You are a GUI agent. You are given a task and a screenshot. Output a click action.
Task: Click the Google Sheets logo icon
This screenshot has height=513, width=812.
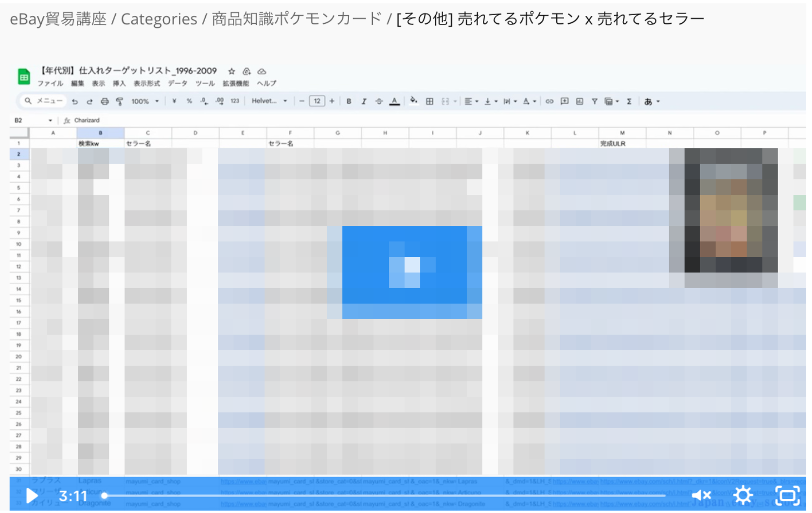point(24,77)
